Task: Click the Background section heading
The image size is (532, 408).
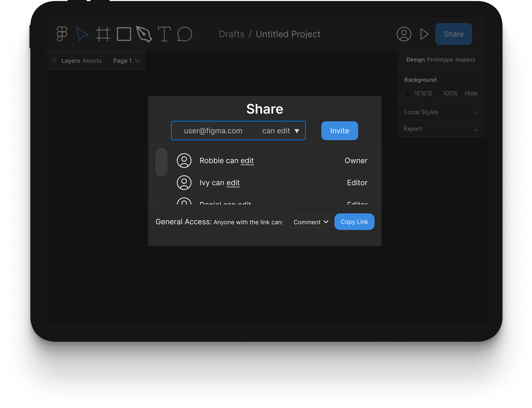Action: point(420,80)
